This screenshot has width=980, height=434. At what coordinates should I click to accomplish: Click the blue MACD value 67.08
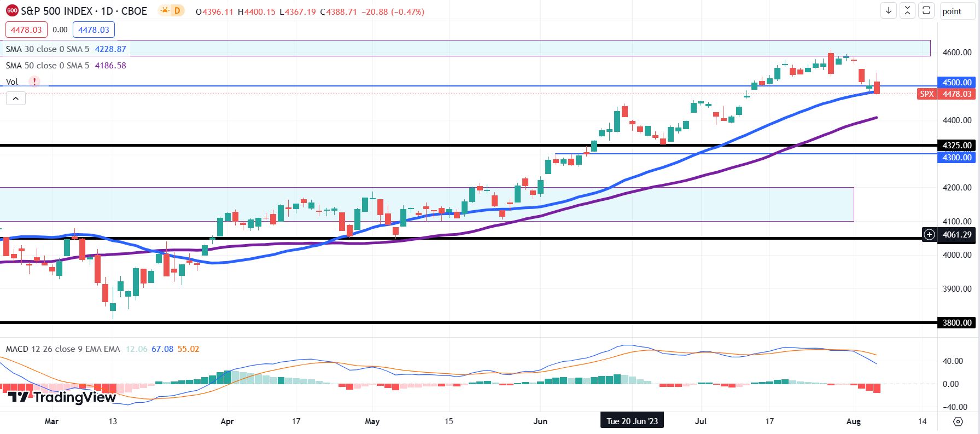click(162, 349)
